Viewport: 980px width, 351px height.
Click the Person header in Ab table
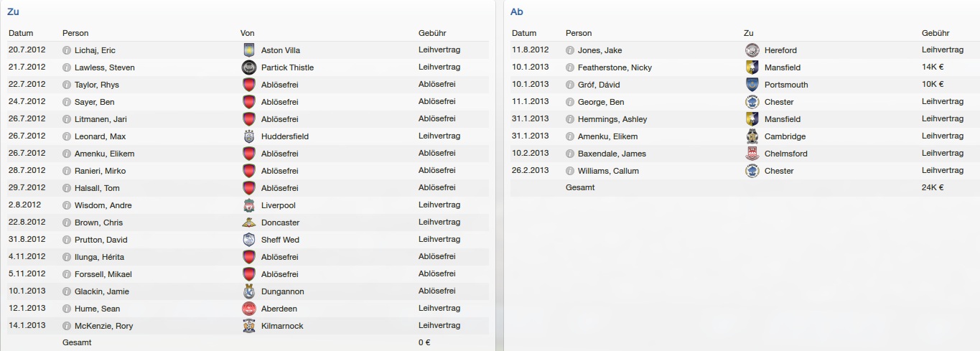(x=579, y=33)
